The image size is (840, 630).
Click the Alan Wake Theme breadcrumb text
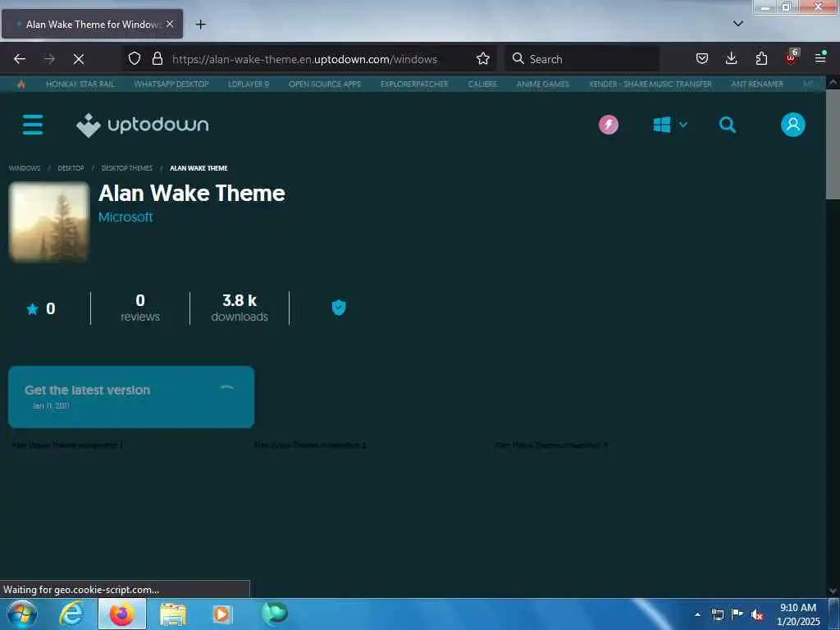pos(199,168)
